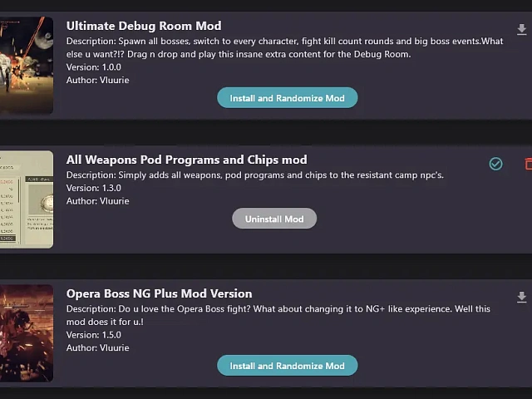This screenshot has width=532, height=399.
Task: Click the Version 1.5.0 label
Action: pyautogui.click(x=94, y=335)
